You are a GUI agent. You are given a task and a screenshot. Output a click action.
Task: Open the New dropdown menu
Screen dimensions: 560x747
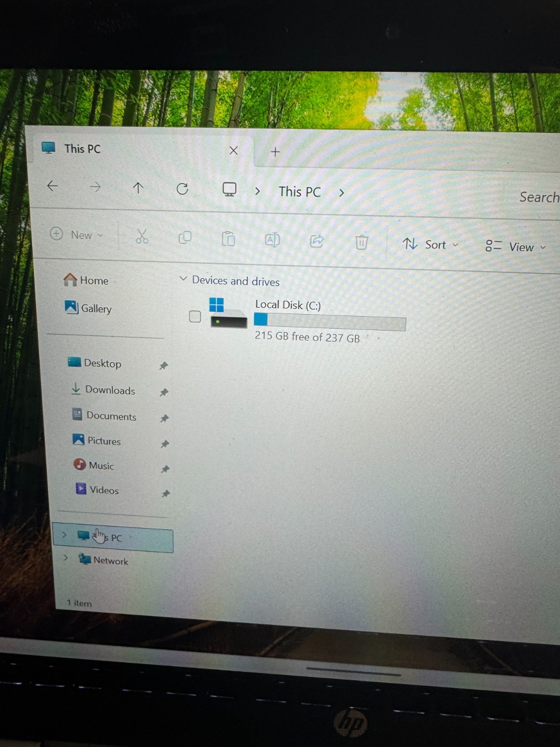click(x=77, y=234)
